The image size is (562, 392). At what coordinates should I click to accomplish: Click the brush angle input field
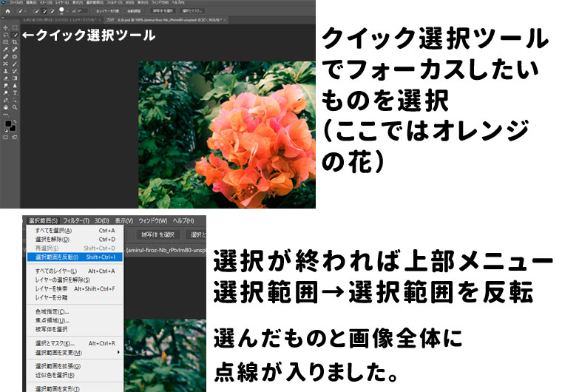(83, 11)
